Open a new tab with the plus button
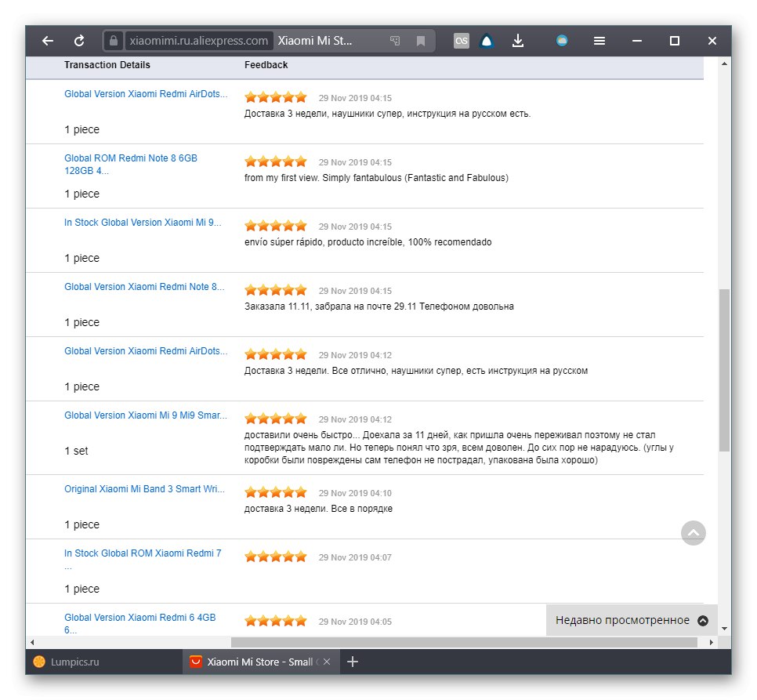The height and width of the screenshot is (700, 757). (x=353, y=662)
